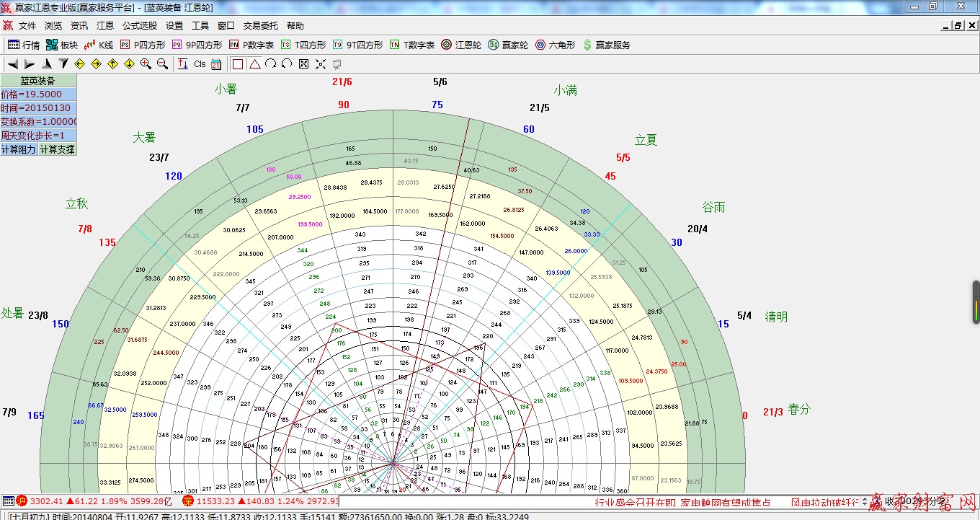Open the calendar date icon
980x520 pixels.
[216, 64]
